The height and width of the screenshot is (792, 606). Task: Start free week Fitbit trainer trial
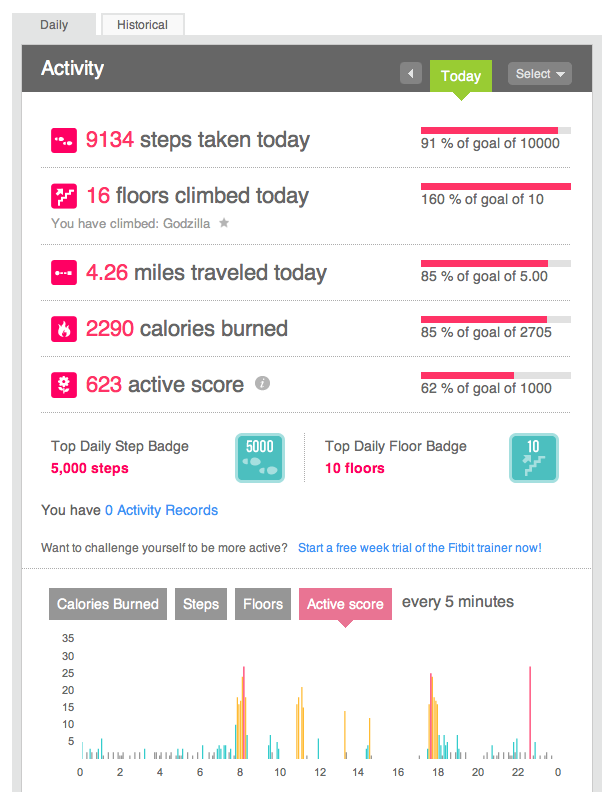click(x=420, y=548)
